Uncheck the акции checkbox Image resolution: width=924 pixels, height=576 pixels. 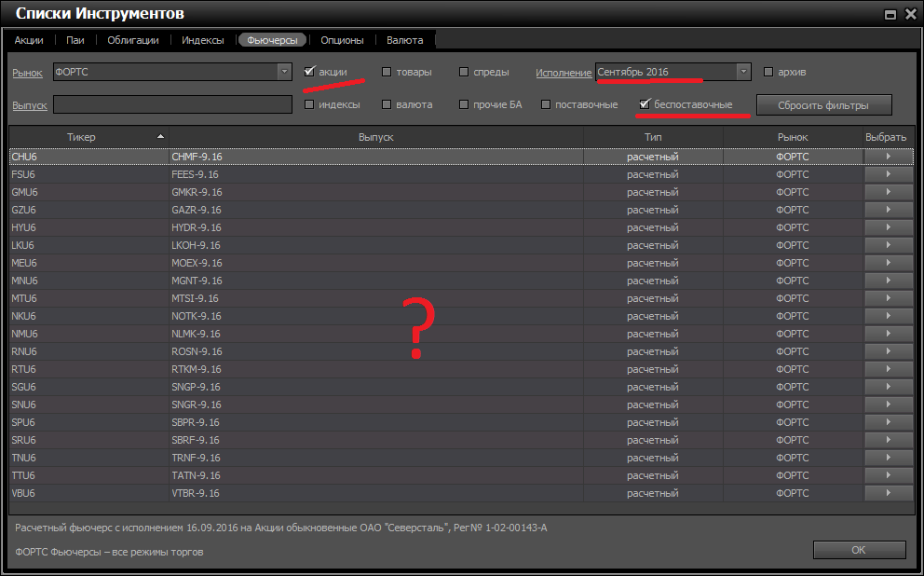pos(309,72)
